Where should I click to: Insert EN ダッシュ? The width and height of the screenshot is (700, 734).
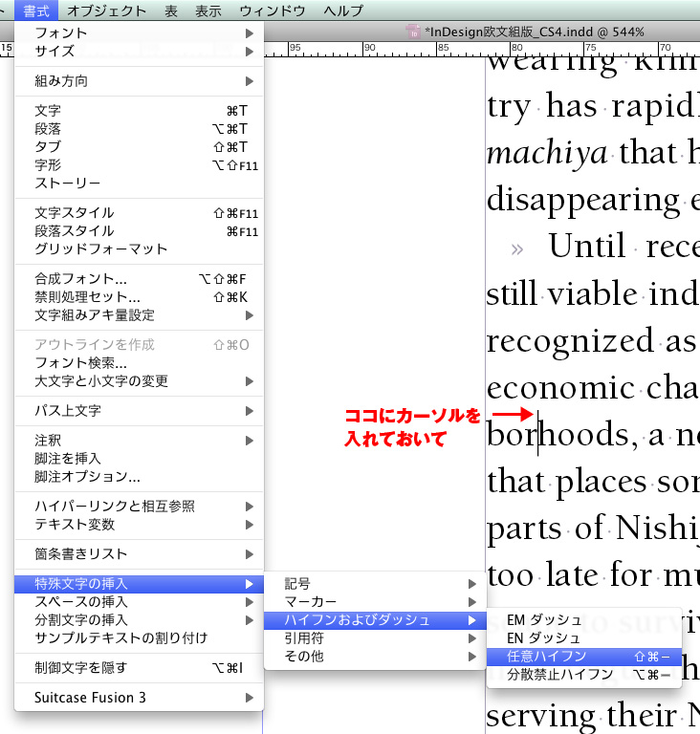pyautogui.click(x=583, y=638)
